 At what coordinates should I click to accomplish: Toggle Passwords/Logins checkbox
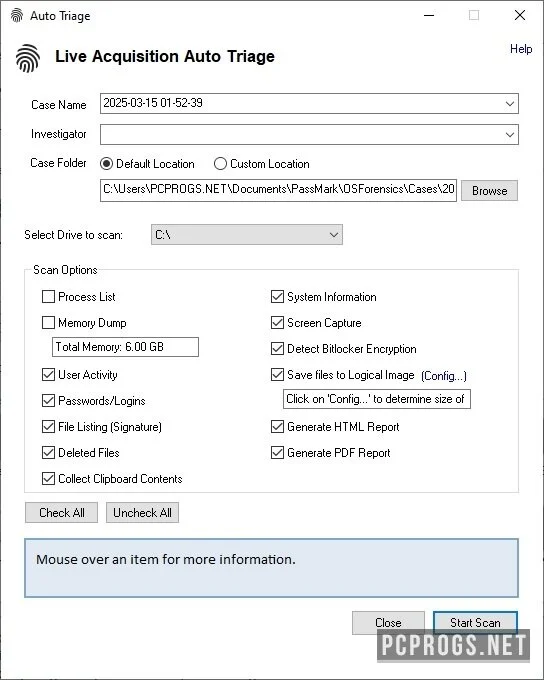point(48,401)
